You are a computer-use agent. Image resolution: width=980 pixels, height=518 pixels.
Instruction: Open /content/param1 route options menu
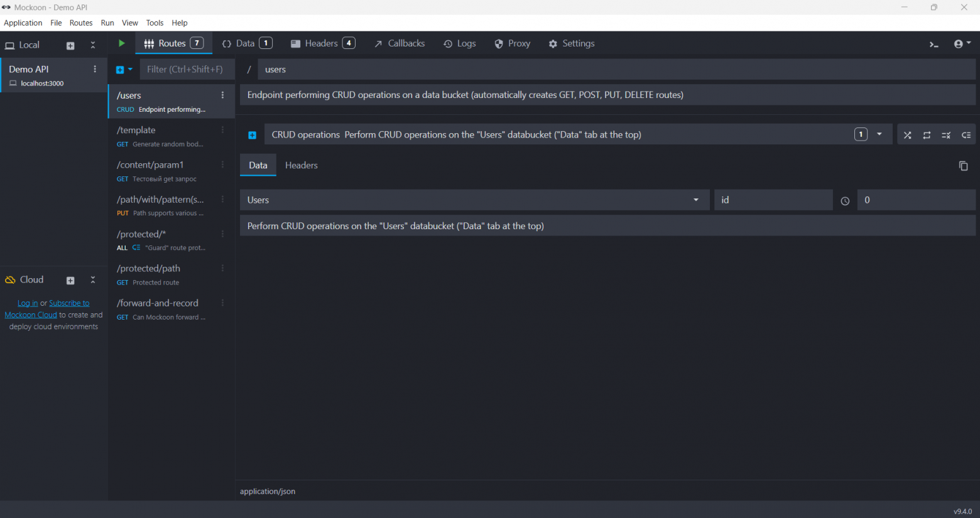coord(222,165)
